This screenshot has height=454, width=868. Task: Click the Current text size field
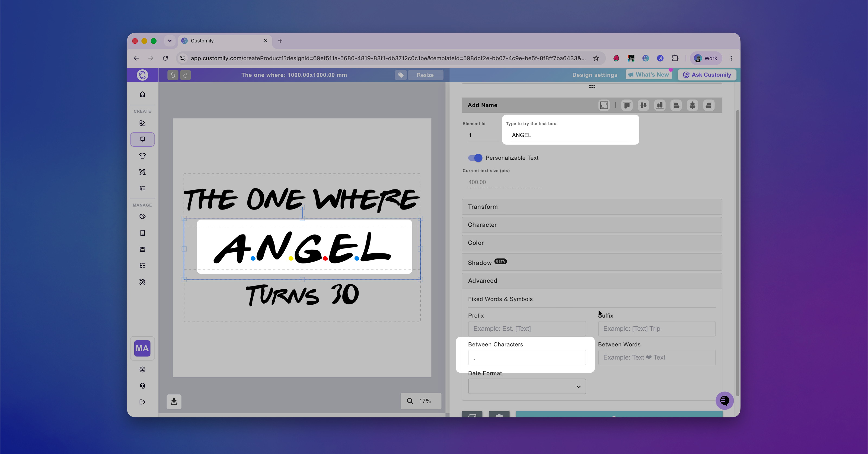click(505, 182)
